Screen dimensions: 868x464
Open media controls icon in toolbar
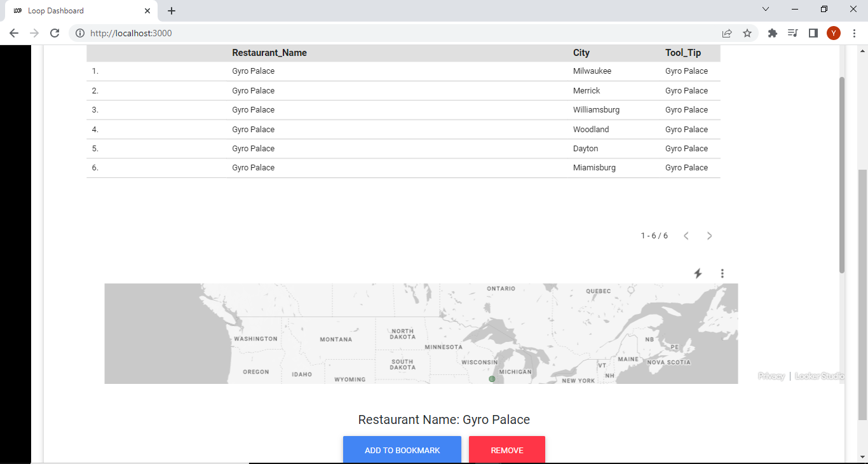pyautogui.click(x=792, y=33)
